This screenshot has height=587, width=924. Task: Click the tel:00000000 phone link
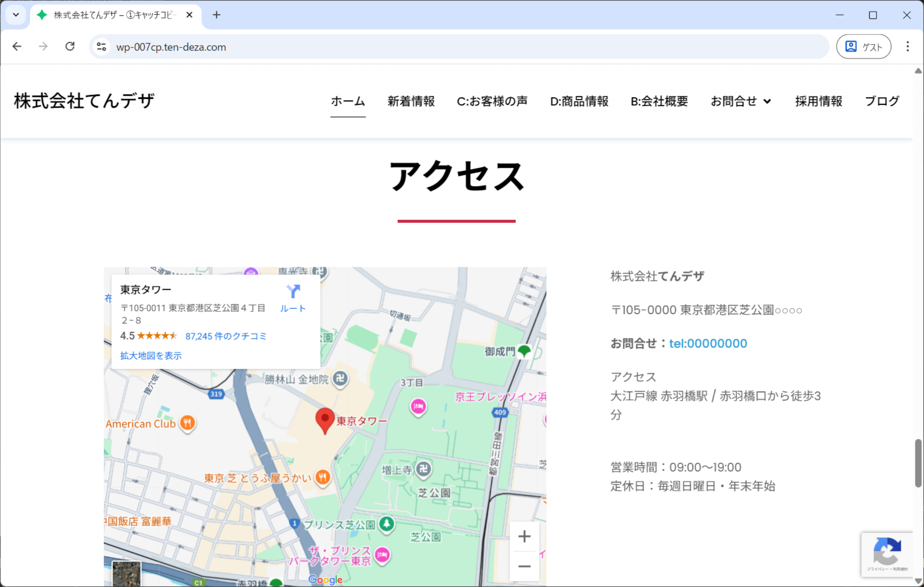(708, 343)
